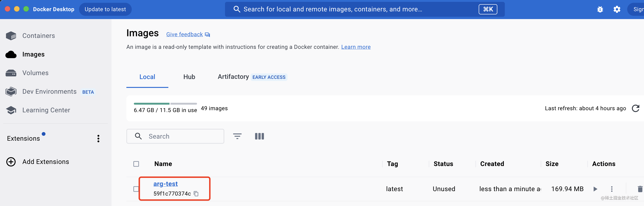
Task: Expand the Extensions three-dot menu
Action: tap(98, 139)
